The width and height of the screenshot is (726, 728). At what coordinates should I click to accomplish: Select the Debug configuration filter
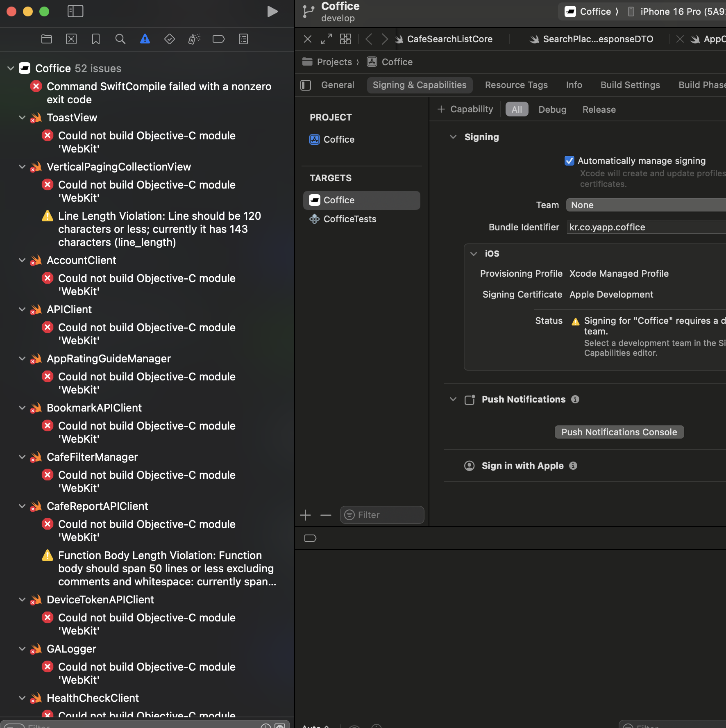[x=552, y=109]
